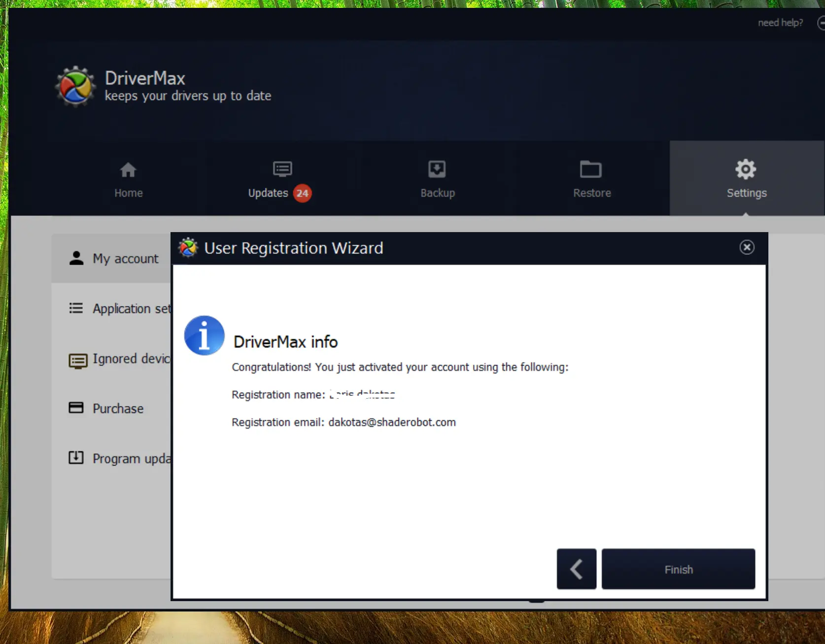The image size is (825, 644).
Task: Click the Restore folder icon
Action: click(591, 169)
